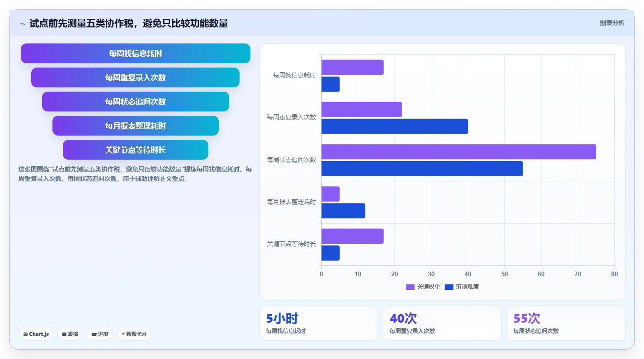Click the Chart.js tag chip
This screenshot has width=644, height=359.
click(36, 334)
